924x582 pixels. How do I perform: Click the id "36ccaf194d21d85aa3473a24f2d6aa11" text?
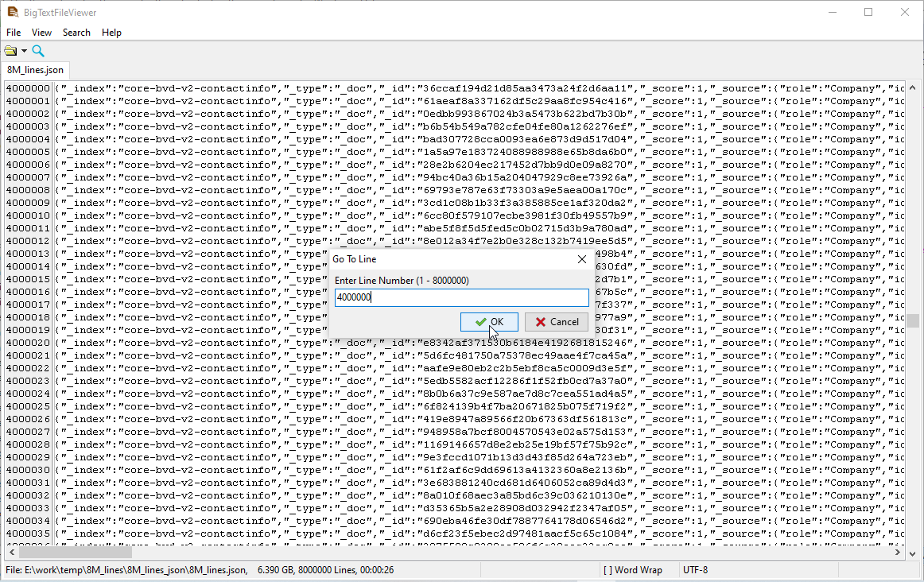525,88
